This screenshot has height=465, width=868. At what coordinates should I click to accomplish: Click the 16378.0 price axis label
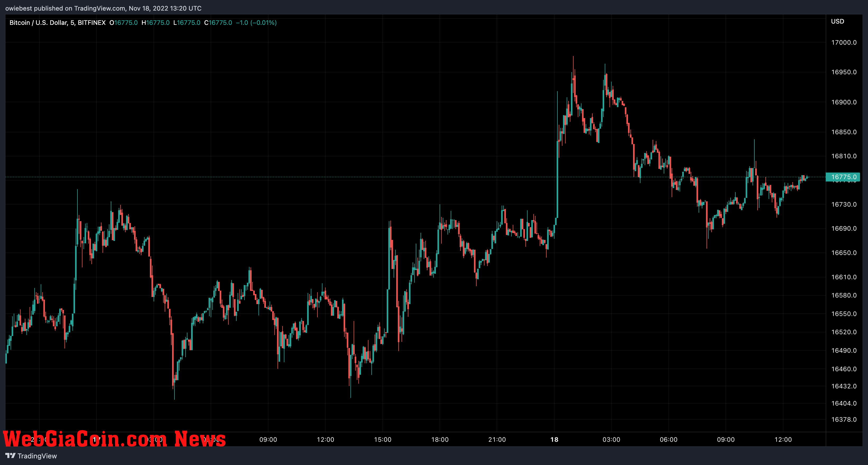[x=844, y=420]
